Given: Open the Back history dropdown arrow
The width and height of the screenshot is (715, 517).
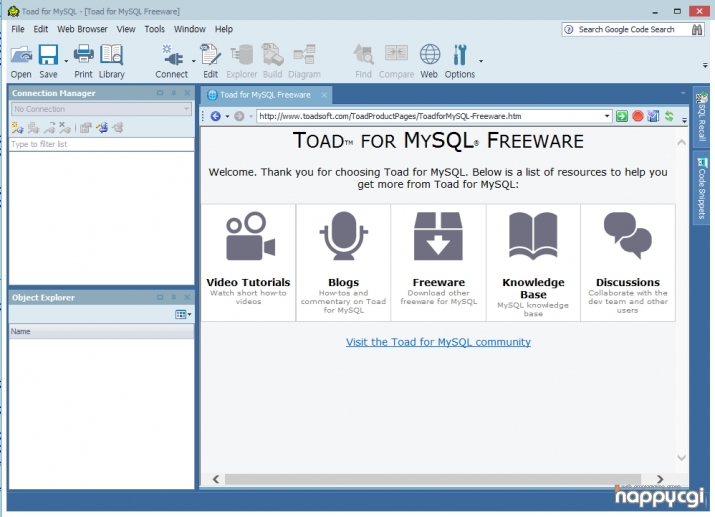Looking at the screenshot, I should [x=227, y=116].
